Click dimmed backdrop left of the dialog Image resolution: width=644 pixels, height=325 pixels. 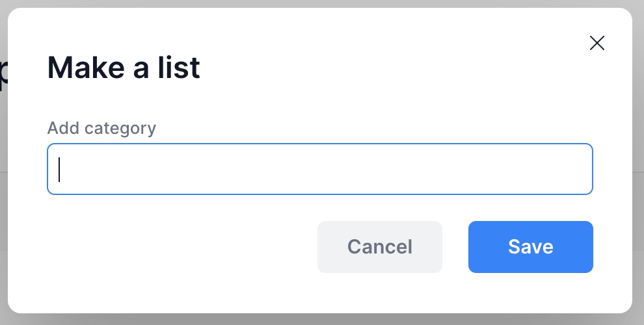point(3,195)
